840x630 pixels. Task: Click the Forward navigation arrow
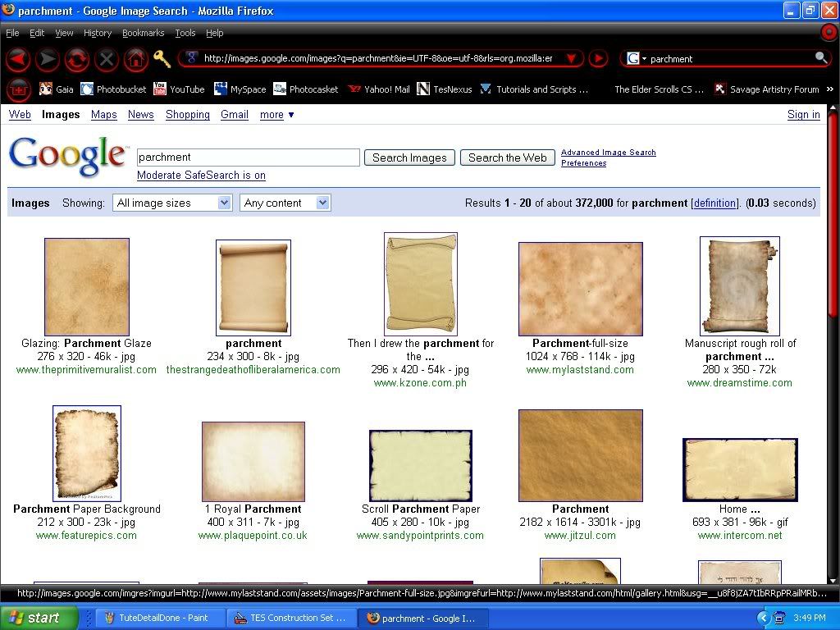point(47,59)
